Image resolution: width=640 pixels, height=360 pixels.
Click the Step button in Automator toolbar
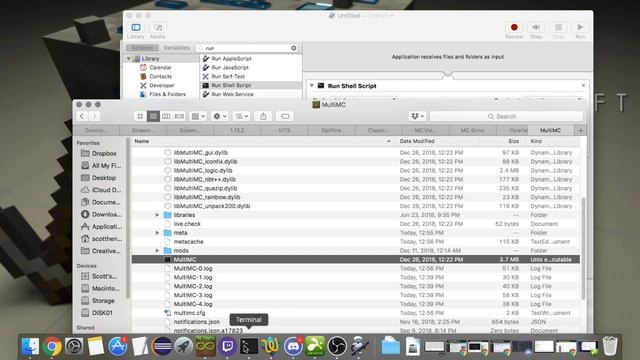click(x=536, y=27)
